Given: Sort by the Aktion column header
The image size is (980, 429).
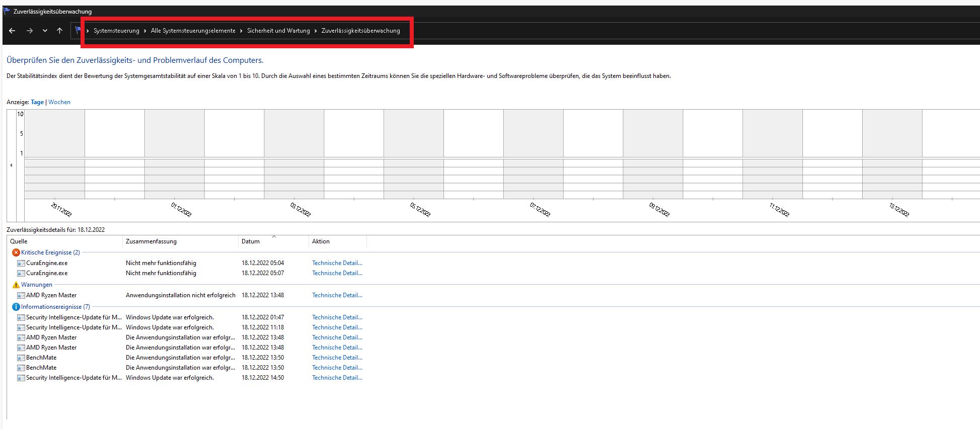Looking at the screenshot, I should pyautogui.click(x=338, y=241).
